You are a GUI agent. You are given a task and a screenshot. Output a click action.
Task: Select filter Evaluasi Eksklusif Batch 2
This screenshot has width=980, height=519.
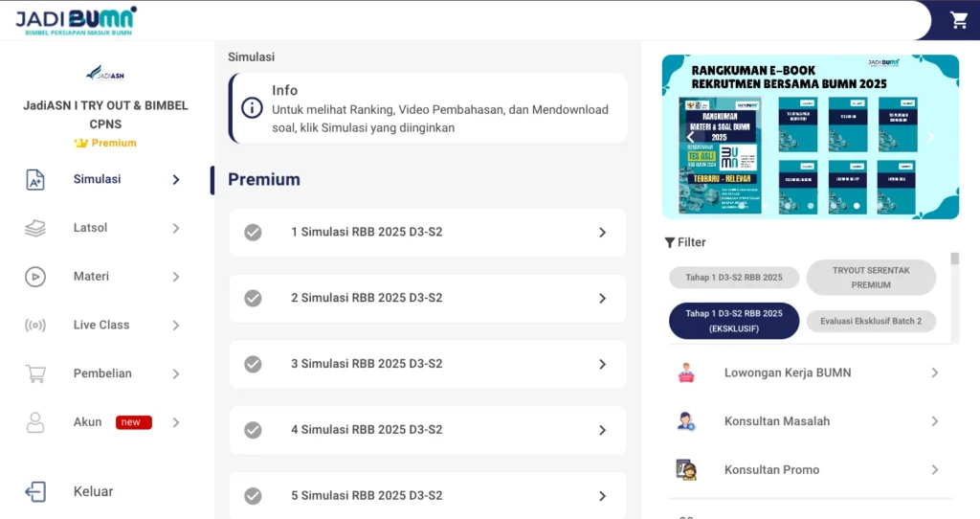(x=871, y=321)
